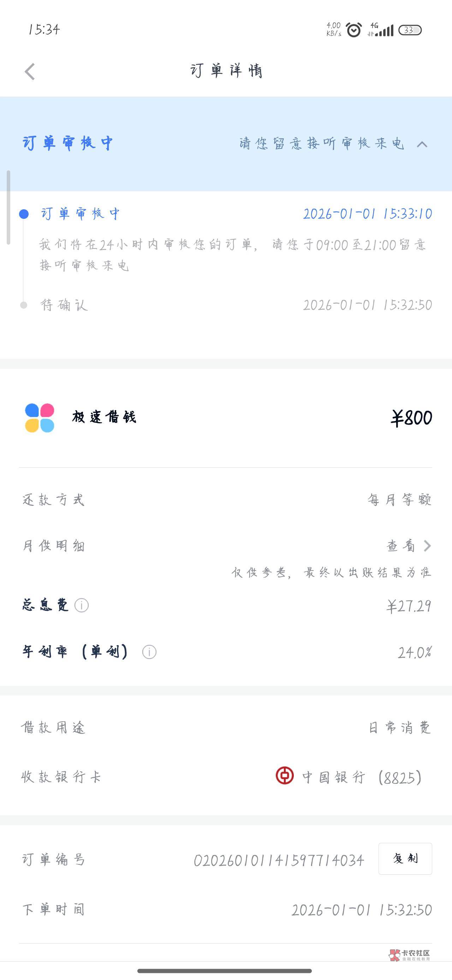
Task: Open the 总息费 info icon
Action: 81,605
